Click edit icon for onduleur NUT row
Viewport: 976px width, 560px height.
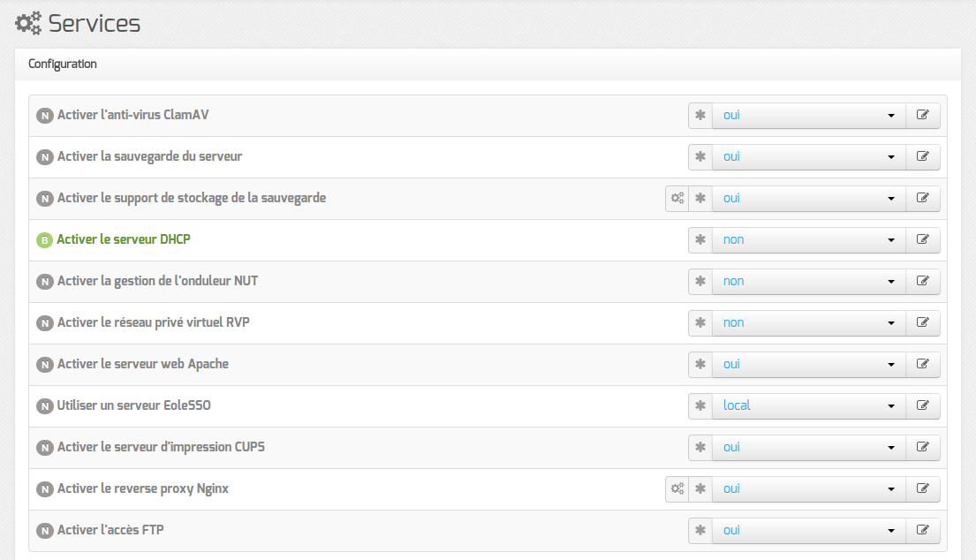tap(922, 281)
